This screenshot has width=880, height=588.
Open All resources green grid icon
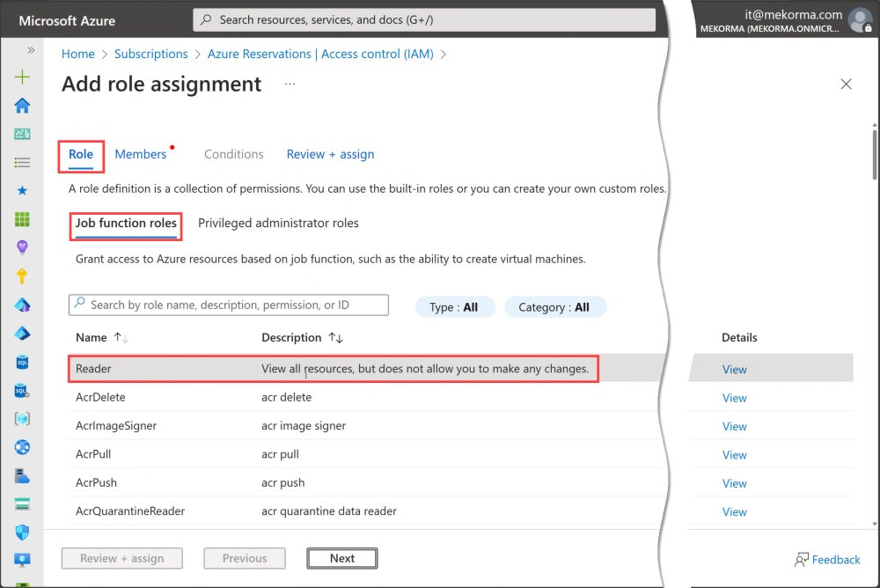point(22,219)
